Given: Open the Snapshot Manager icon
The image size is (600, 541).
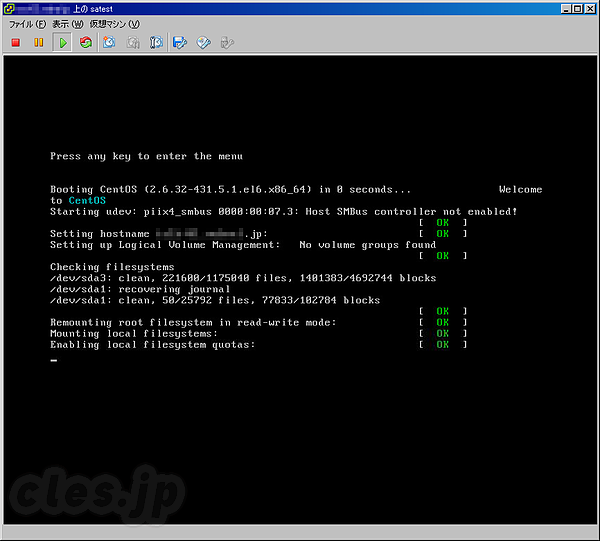Looking at the screenshot, I should [x=156, y=42].
